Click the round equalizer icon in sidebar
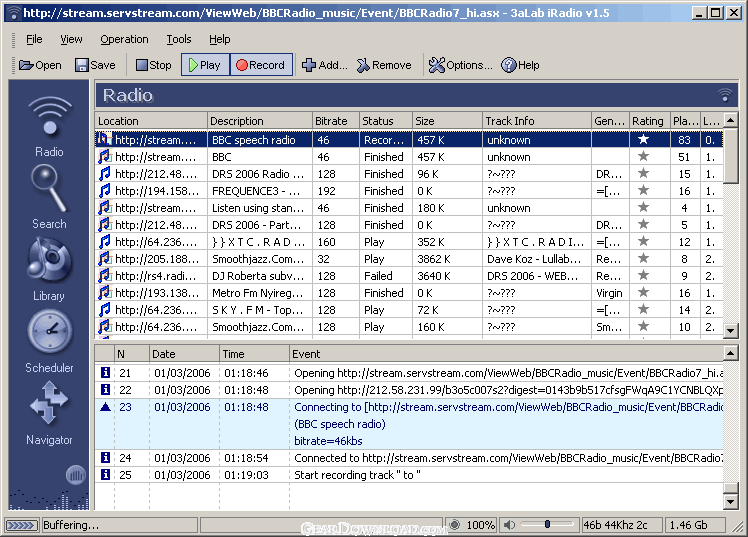Screen dimensions: 748x537 coord(75,475)
